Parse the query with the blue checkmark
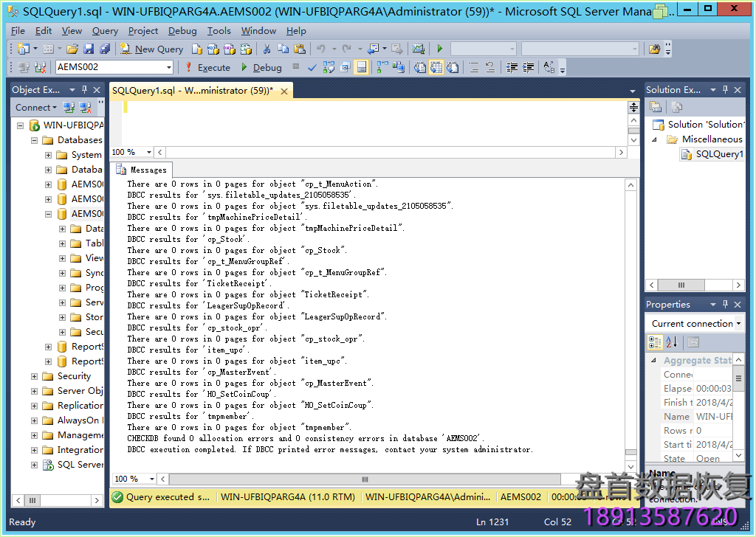The image size is (756, 537). coord(312,67)
